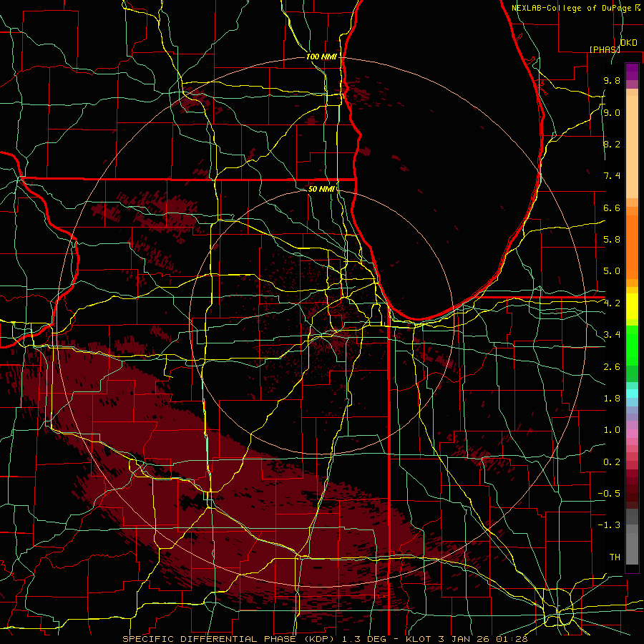Pick the cyan color scale band
644x644 pixels.
coord(632,394)
